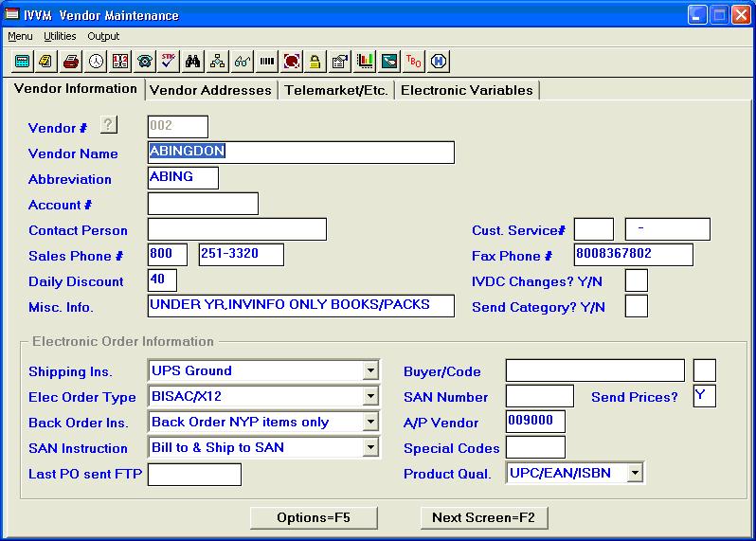Click the Misc. Info. field

[x=301, y=306]
